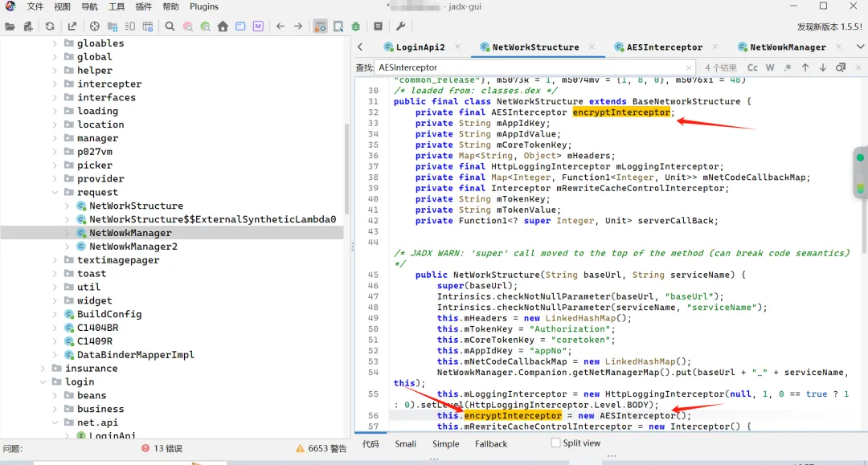Click the table with eye toolbar icon
868x465 pixels.
tap(148, 27)
